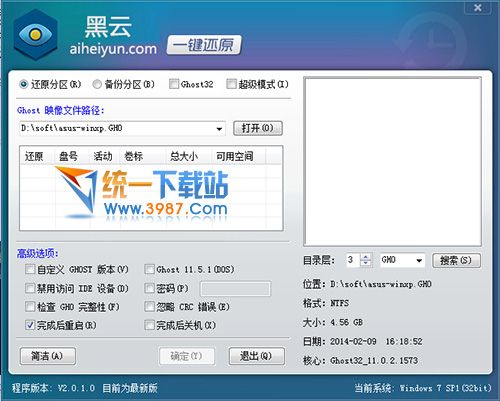Click the 打开(O) button
The width and height of the screenshot is (500, 401).
(x=258, y=128)
